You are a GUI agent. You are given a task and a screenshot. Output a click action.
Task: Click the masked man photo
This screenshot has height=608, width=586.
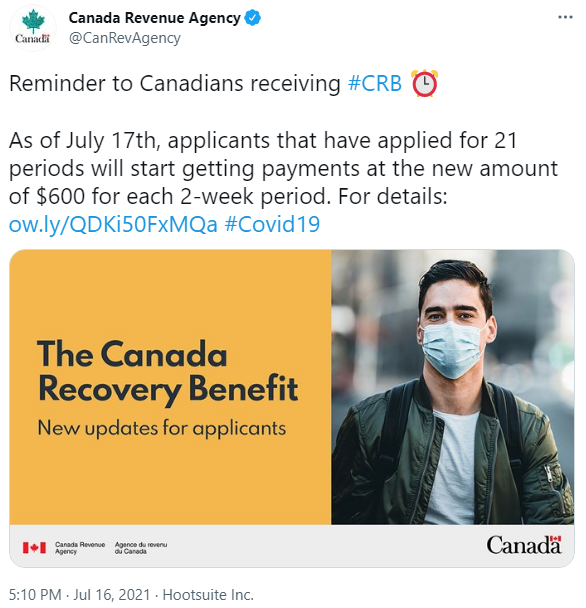(x=453, y=387)
